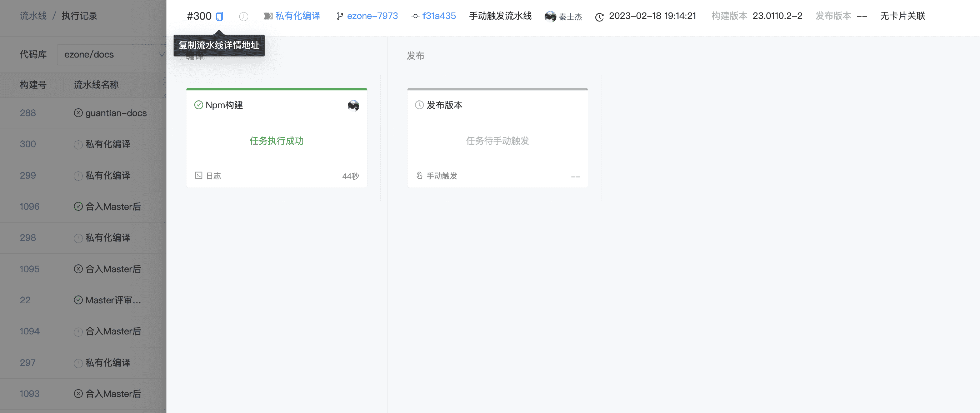Viewport: 980px width, 413px height.
Task: Click the commit icon before f31a435
Action: [x=414, y=16]
